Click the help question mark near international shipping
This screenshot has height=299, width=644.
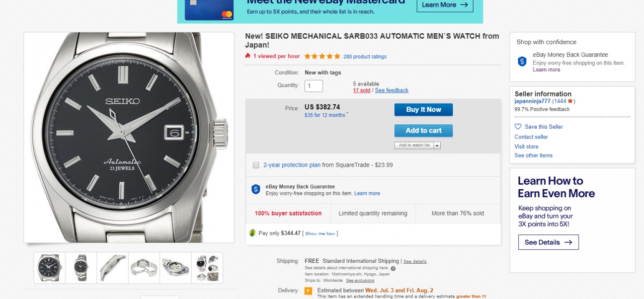(393, 268)
